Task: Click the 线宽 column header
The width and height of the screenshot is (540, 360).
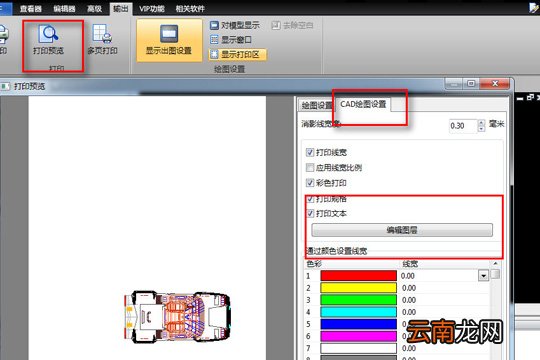Action: tap(410, 264)
